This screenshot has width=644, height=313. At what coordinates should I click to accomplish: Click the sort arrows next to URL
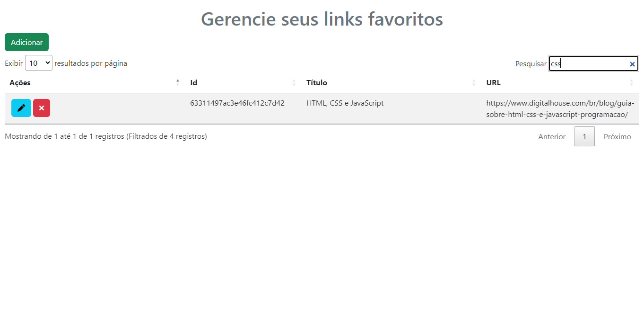(632, 82)
